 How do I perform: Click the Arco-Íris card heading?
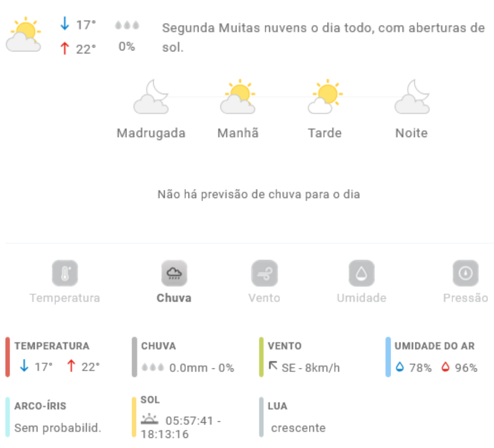click(x=40, y=406)
